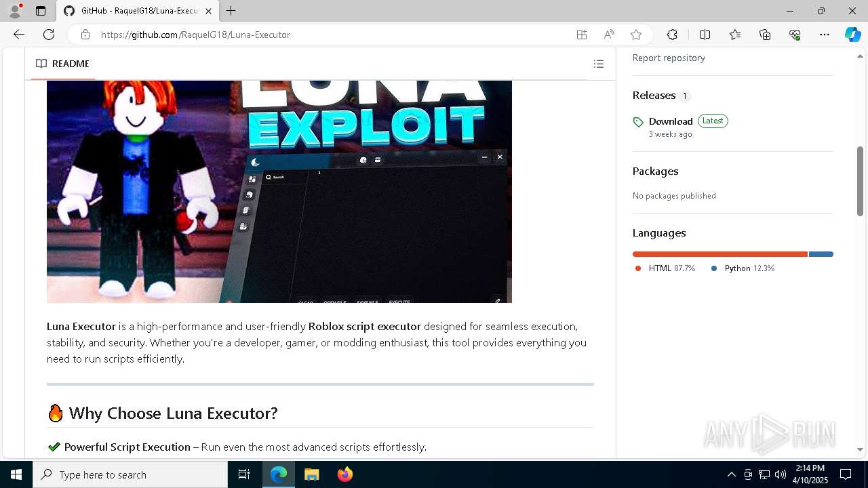This screenshot has height=488, width=868.
Task: Toggle split screen view
Action: (705, 35)
